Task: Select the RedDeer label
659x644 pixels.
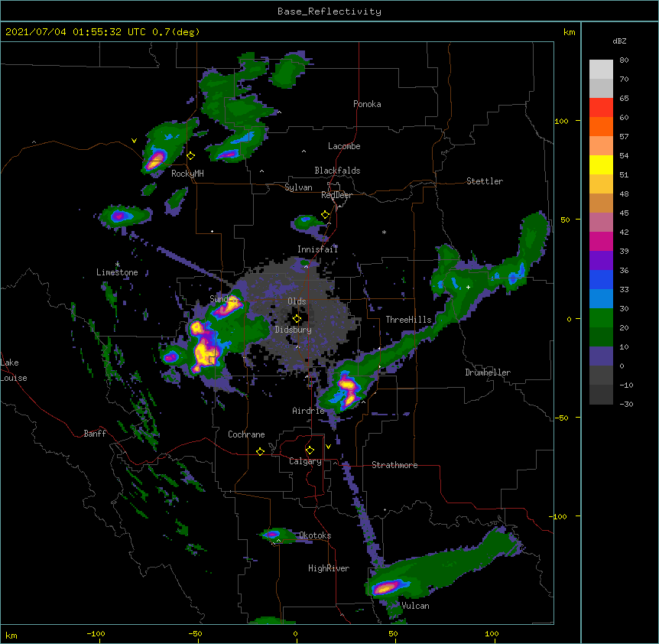Action: pyautogui.click(x=336, y=195)
